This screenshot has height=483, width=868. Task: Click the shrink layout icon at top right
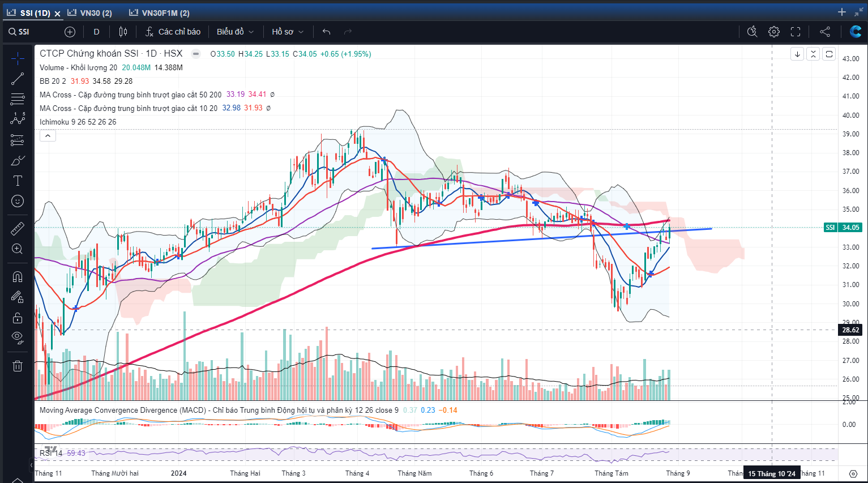click(859, 12)
